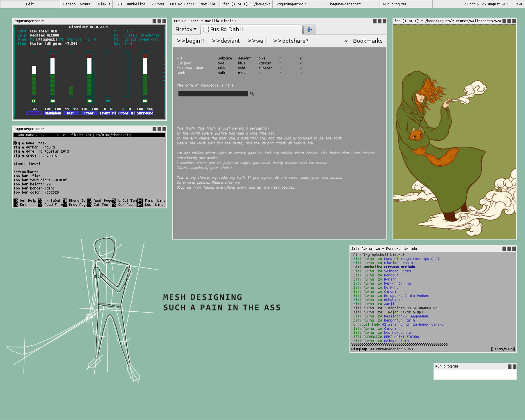Click the F4 Capture view in AlsaMixer
This screenshot has width=525, height=420.
pos(70,39)
